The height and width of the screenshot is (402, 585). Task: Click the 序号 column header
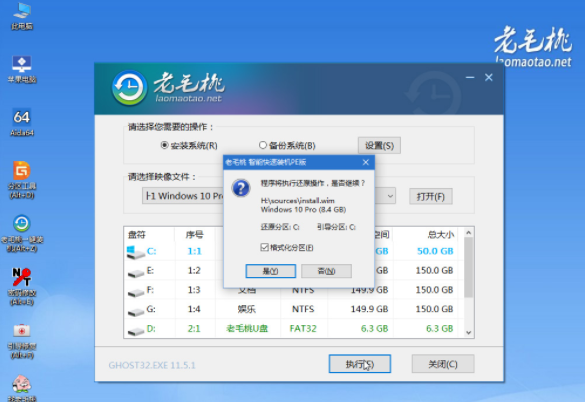click(x=194, y=234)
